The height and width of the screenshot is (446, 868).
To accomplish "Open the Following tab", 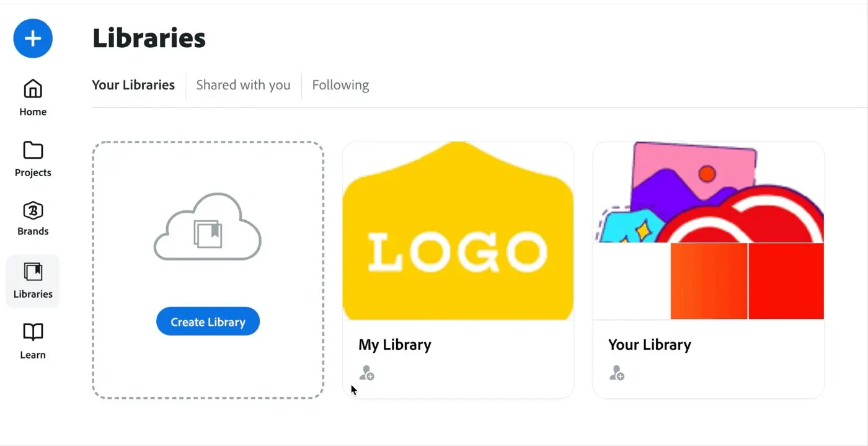I will tap(340, 84).
